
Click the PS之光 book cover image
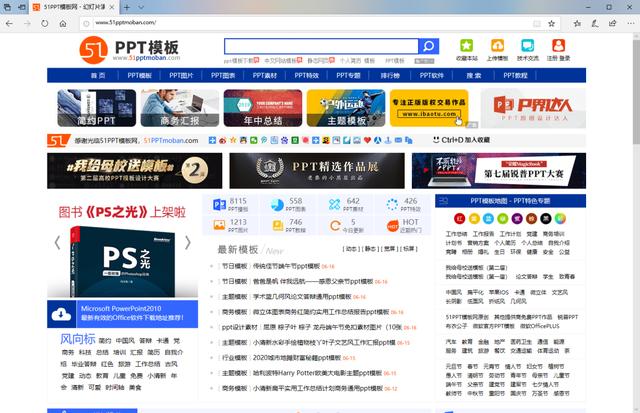click(122, 261)
